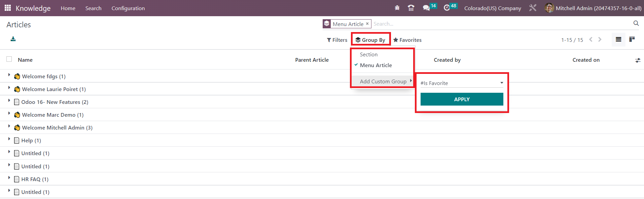Sort by Created on column header
Viewport: 644px width, 199px height.
[x=586, y=60]
